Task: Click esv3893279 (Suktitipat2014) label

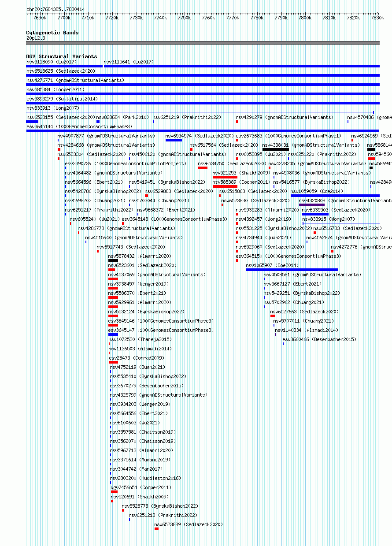Action: coord(62,99)
